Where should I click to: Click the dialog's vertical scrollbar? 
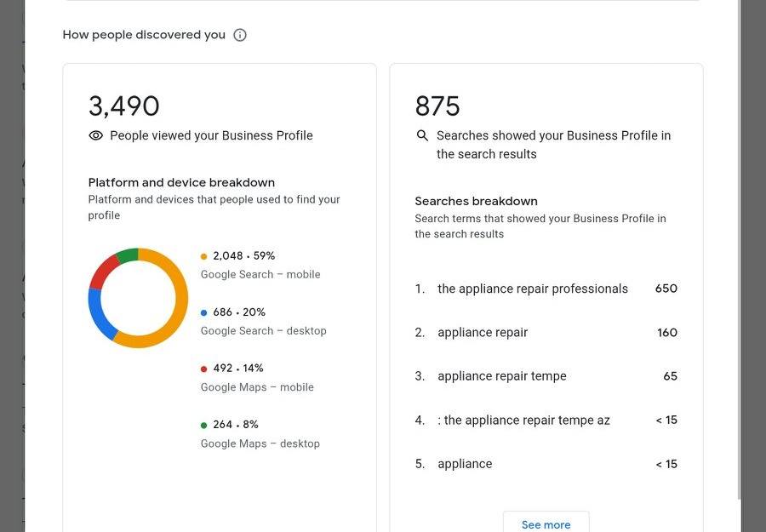tap(737, 255)
